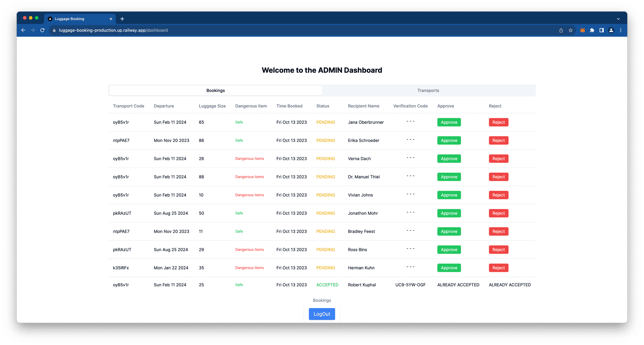The width and height of the screenshot is (644, 345).
Task: Open a new browser tab with plus
Action: click(122, 19)
